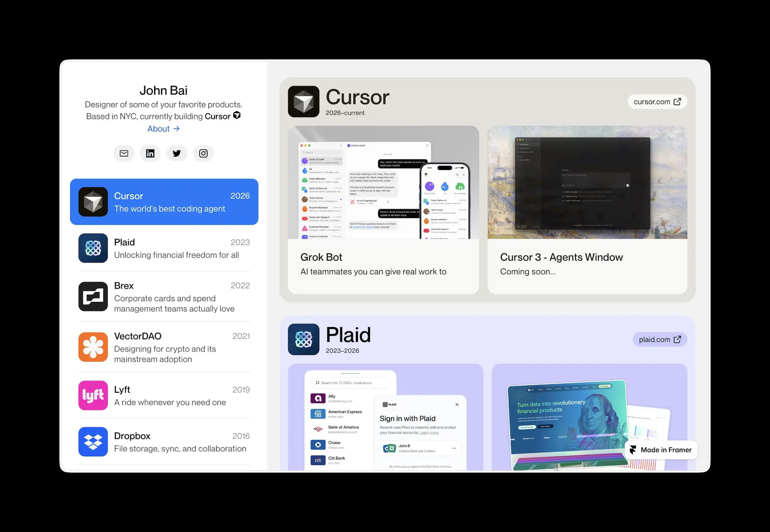The height and width of the screenshot is (532, 770).
Task: Click the year 2021 in the VectorDAO row
Action: (x=241, y=336)
